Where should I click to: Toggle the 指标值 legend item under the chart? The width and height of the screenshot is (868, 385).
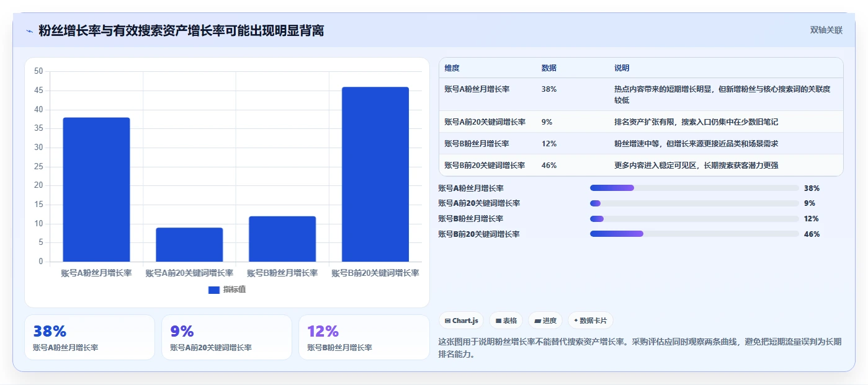[x=227, y=290]
